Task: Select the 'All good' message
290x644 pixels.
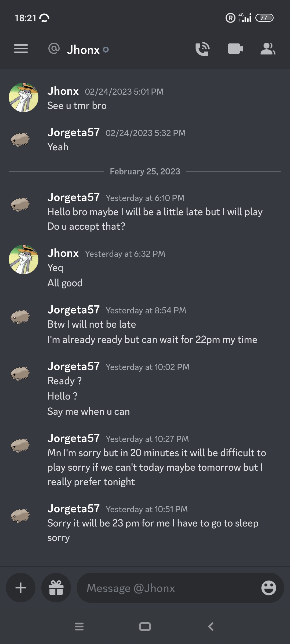Action: point(65,283)
